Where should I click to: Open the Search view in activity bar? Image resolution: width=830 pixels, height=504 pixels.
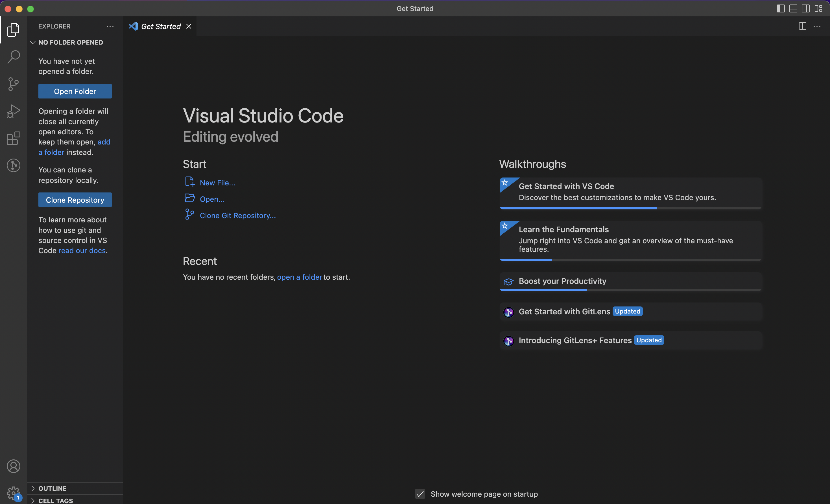tap(14, 56)
